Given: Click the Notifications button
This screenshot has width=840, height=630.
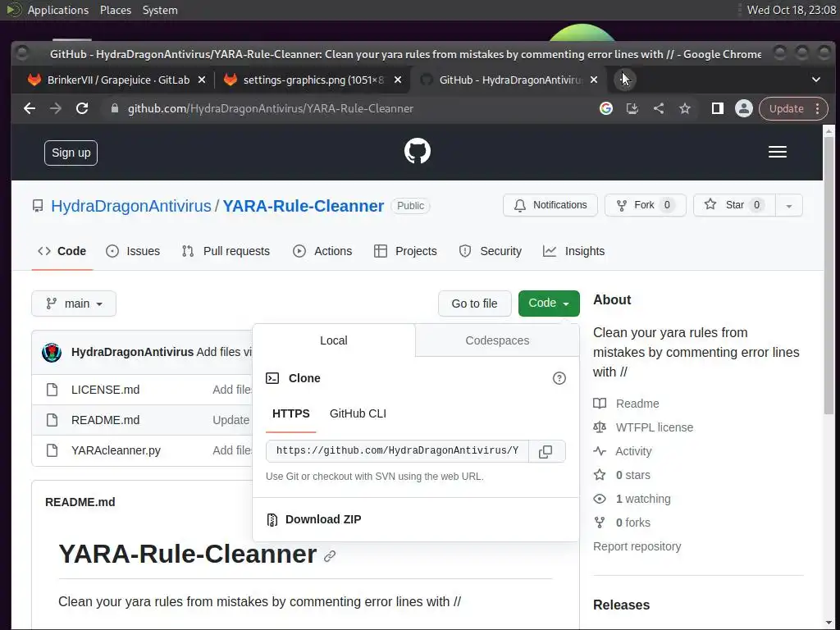Looking at the screenshot, I should pyautogui.click(x=550, y=205).
